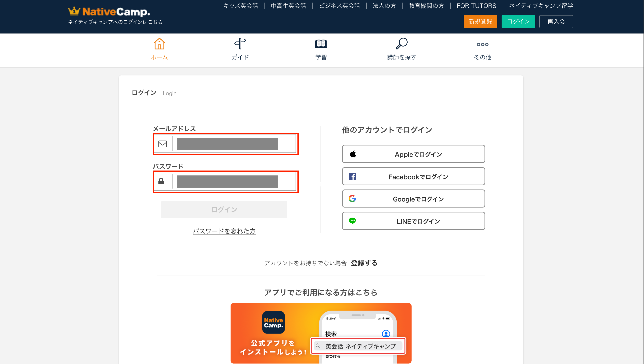The image size is (644, 364).
Task: Open パスワードを忘れた方 link
Action: click(x=224, y=231)
